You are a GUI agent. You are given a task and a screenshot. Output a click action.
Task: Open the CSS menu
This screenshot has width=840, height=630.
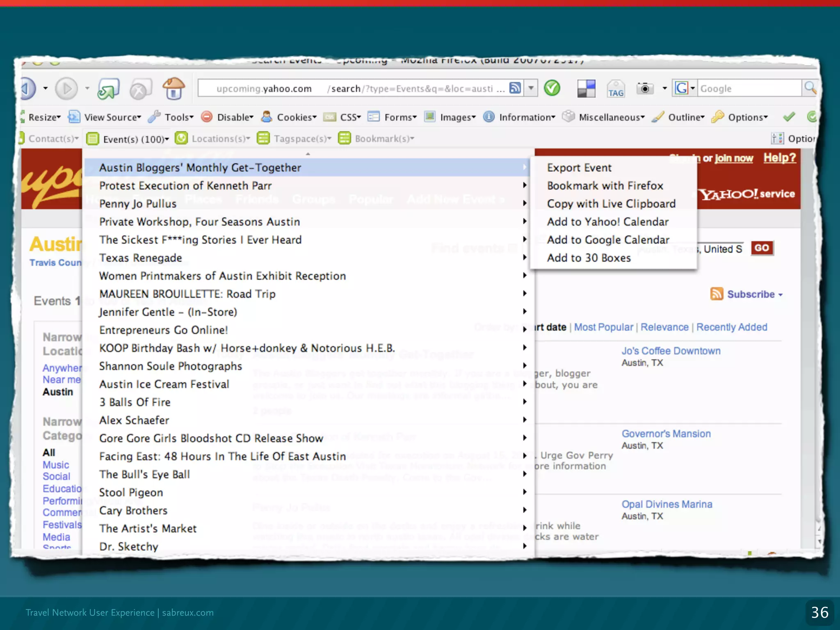click(342, 117)
